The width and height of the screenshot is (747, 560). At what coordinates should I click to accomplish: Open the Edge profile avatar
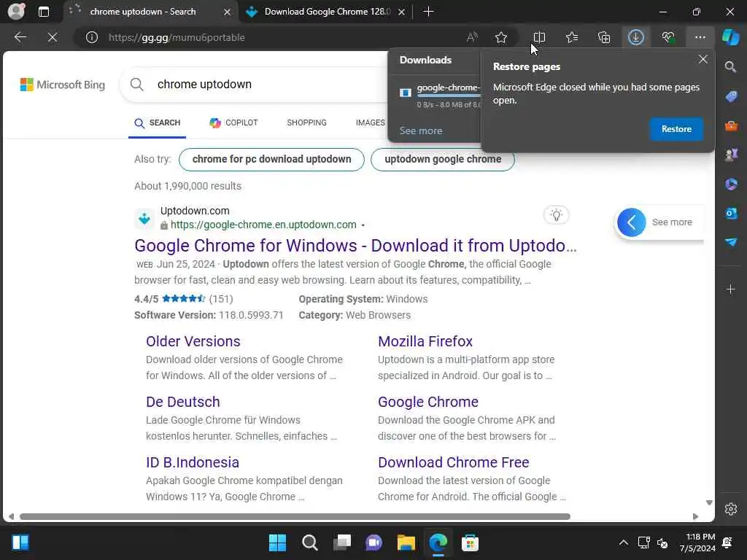coord(16,12)
